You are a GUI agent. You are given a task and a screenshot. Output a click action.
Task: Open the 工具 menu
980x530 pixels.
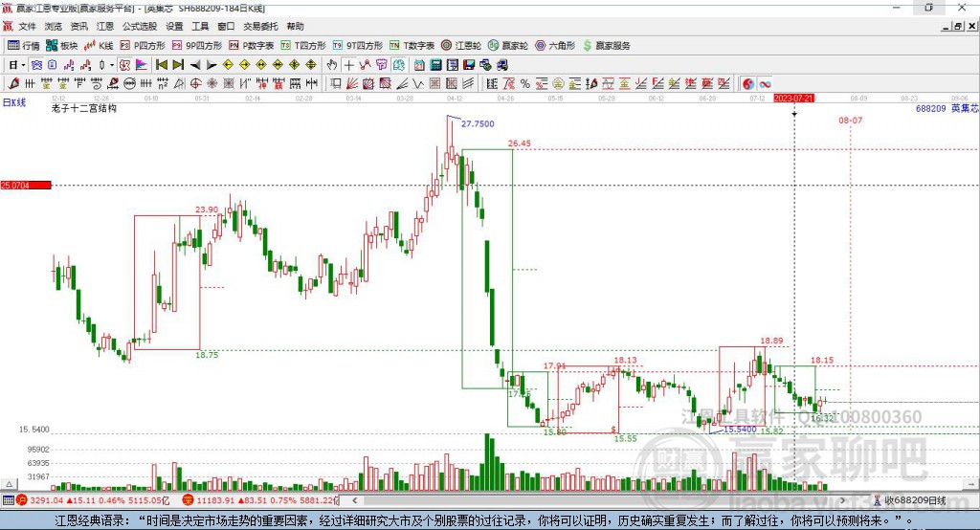click(200, 26)
